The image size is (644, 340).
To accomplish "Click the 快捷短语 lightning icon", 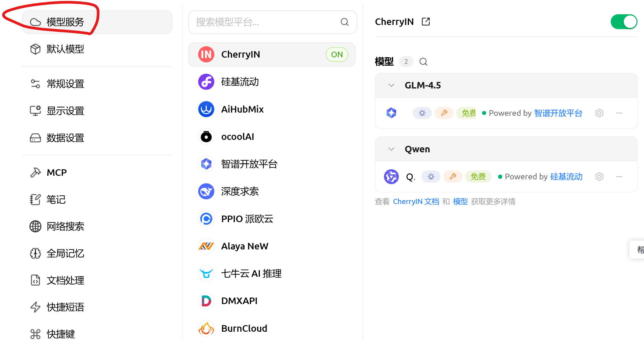I will (35, 307).
